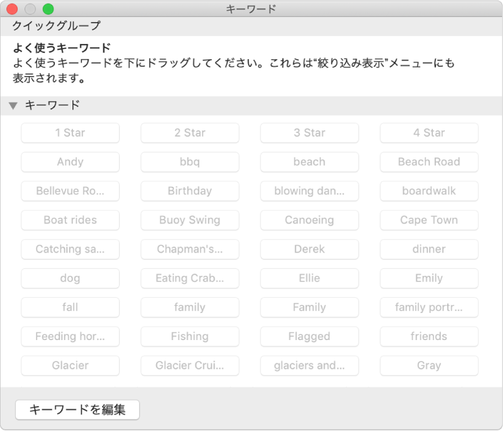The height and width of the screenshot is (432, 504).
Task: Select the Glacier keyword
Action: (x=70, y=365)
